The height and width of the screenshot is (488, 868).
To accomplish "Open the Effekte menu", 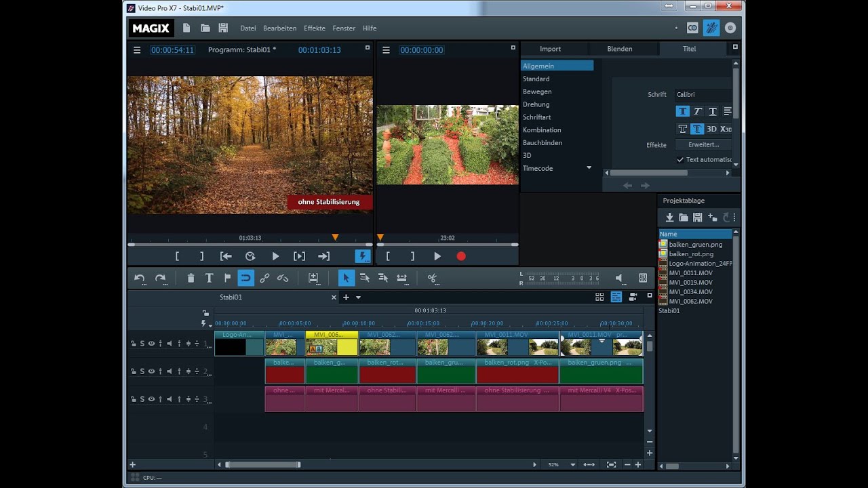I will coord(315,28).
